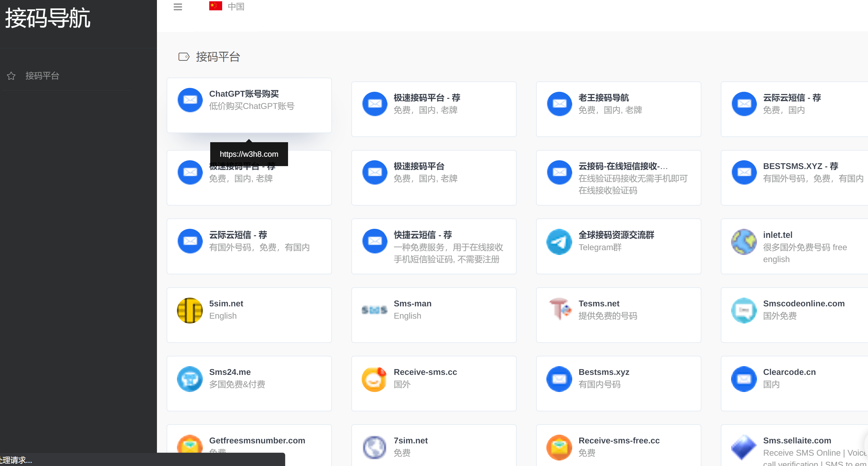This screenshot has width=868, height=466.
Task: Click the mail icon for 快捷云短信 - 荐
Action: click(375, 241)
